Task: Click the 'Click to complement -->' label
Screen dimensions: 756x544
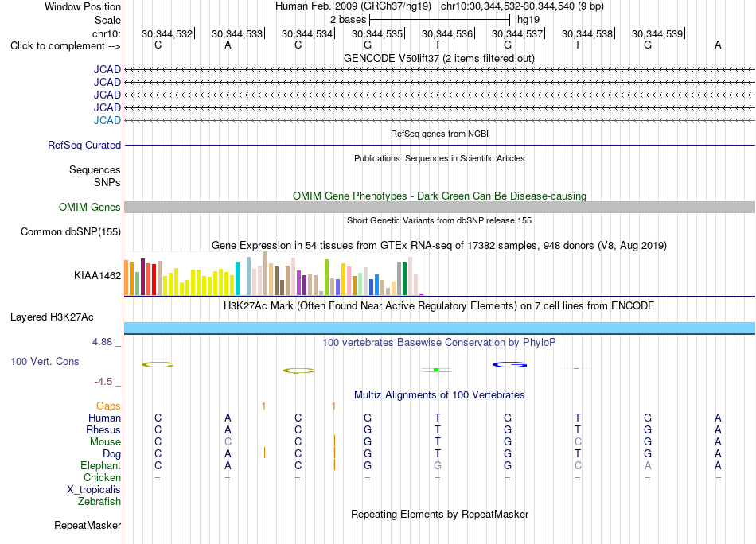Action: click(x=65, y=46)
